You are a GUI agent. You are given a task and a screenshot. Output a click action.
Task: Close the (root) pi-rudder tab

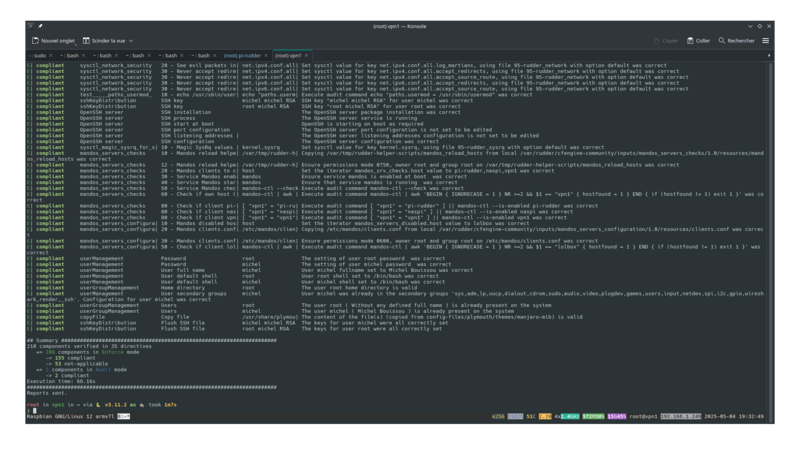click(x=266, y=56)
